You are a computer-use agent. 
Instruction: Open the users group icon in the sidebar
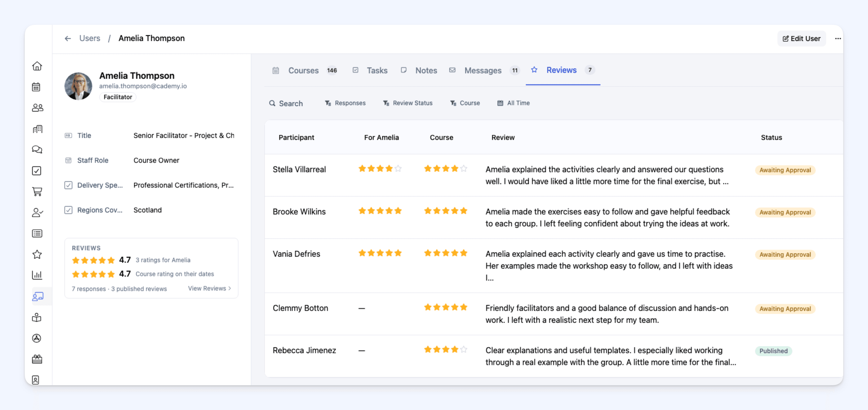37,108
